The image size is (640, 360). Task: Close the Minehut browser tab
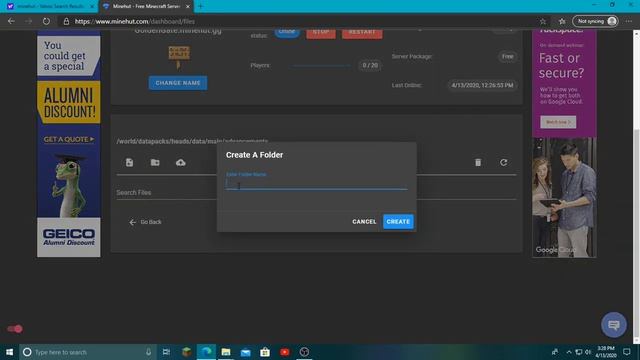(x=188, y=6)
